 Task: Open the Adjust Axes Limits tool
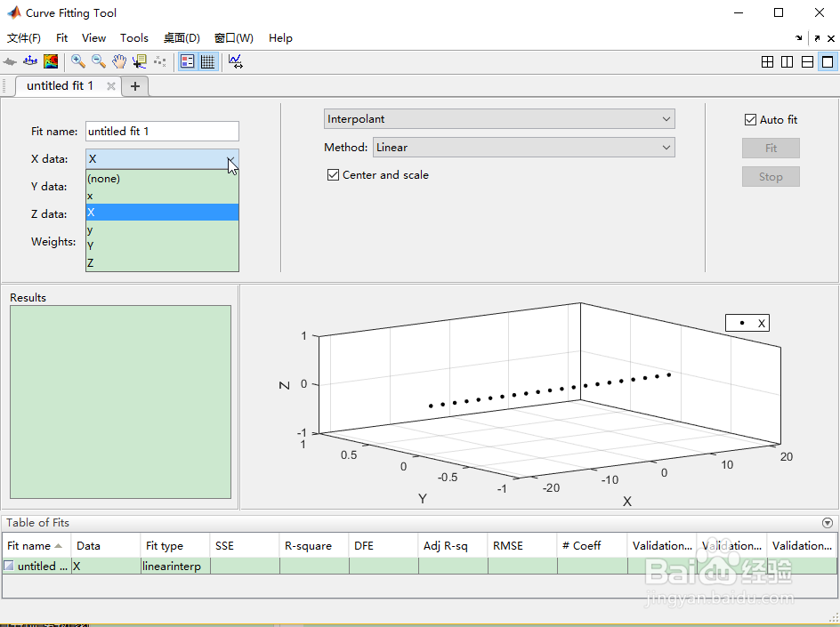[236, 61]
